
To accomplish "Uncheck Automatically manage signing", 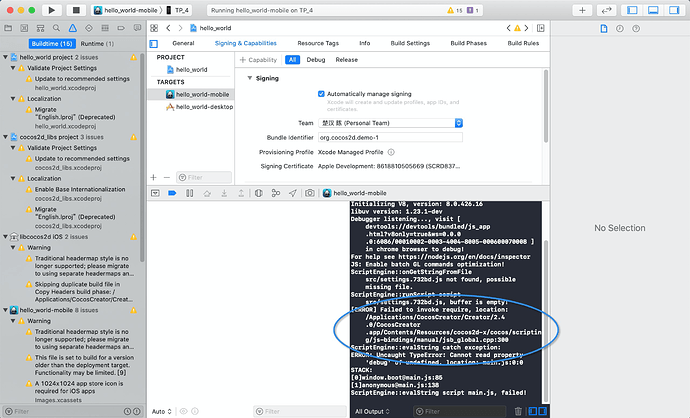I will click(321, 94).
